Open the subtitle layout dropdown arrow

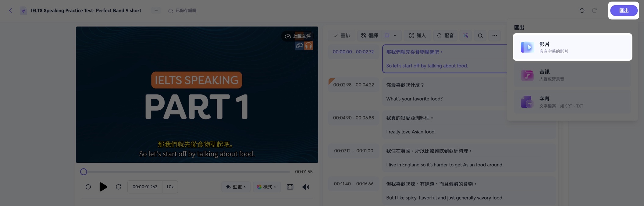pos(395,36)
